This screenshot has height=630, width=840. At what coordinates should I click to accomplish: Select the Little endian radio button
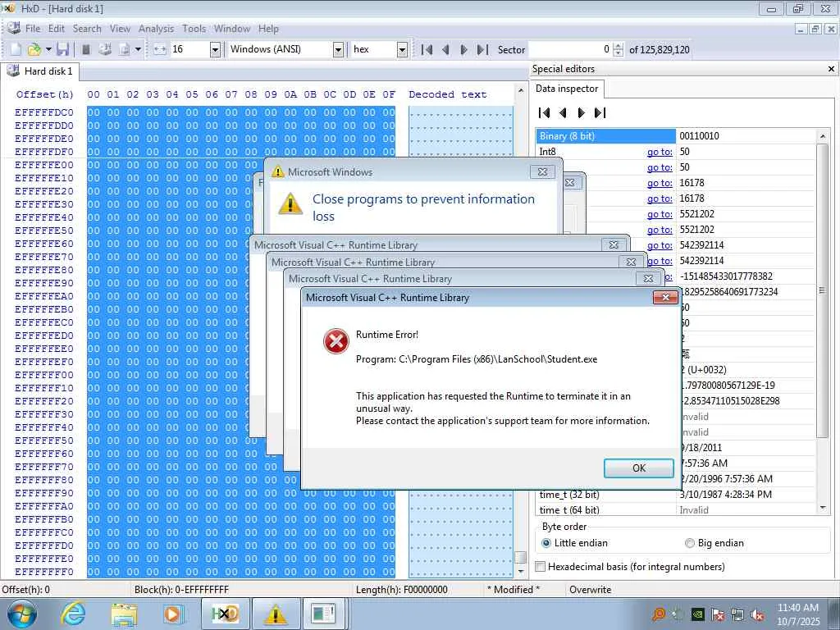[x=546, y=543]
